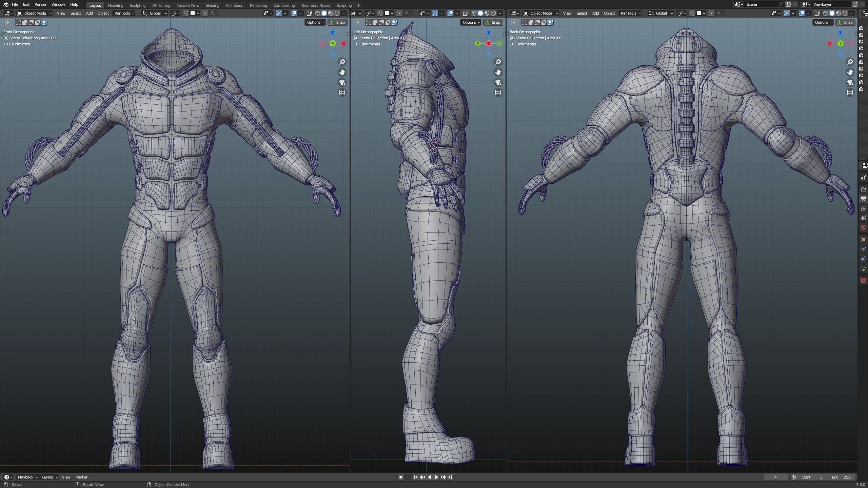The height and width of the screenshot is (488, 868).
Task: Toggle X-ray in Back Orthographic viewport header
Action: [817, 13]
